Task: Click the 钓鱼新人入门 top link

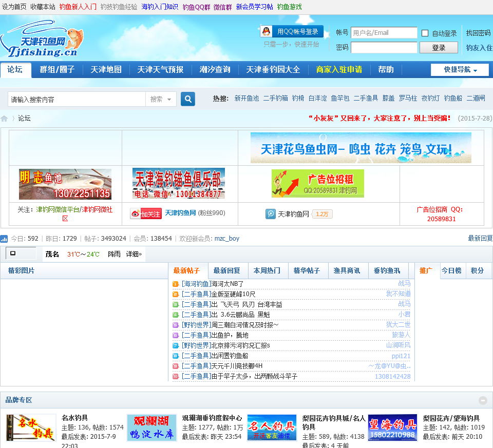Action: pos(78,7)
